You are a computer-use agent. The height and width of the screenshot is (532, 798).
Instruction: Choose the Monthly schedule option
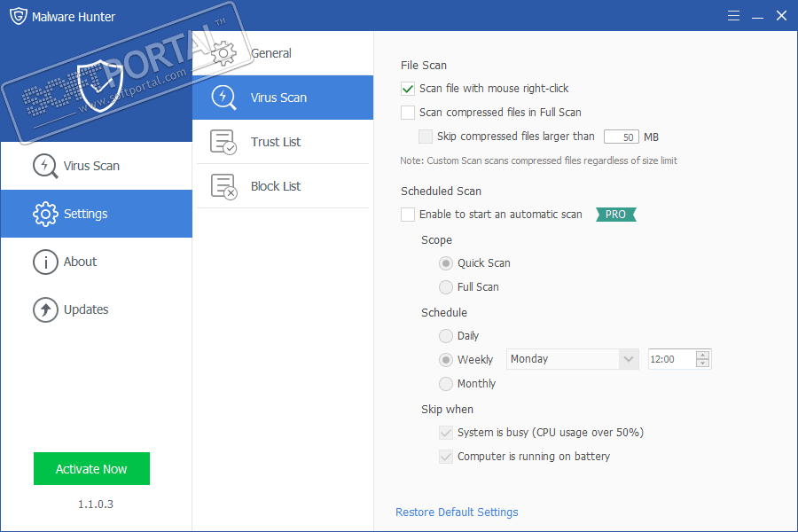[446, 384]
